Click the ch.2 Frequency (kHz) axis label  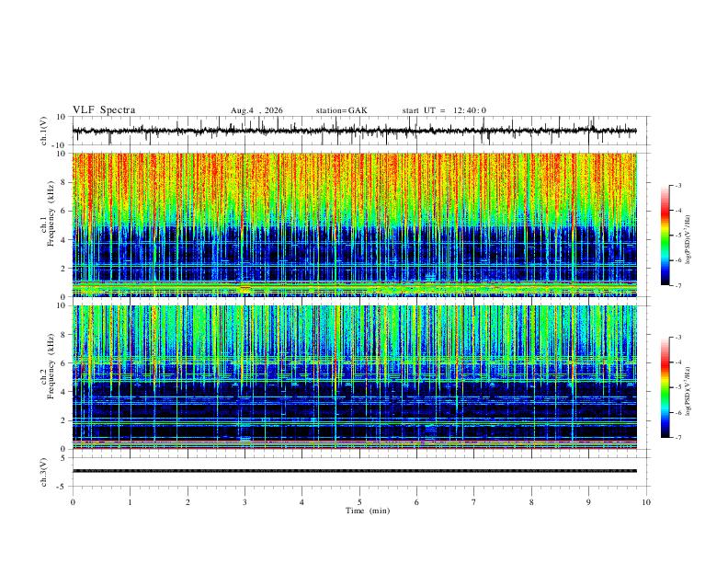click(47, 377)
